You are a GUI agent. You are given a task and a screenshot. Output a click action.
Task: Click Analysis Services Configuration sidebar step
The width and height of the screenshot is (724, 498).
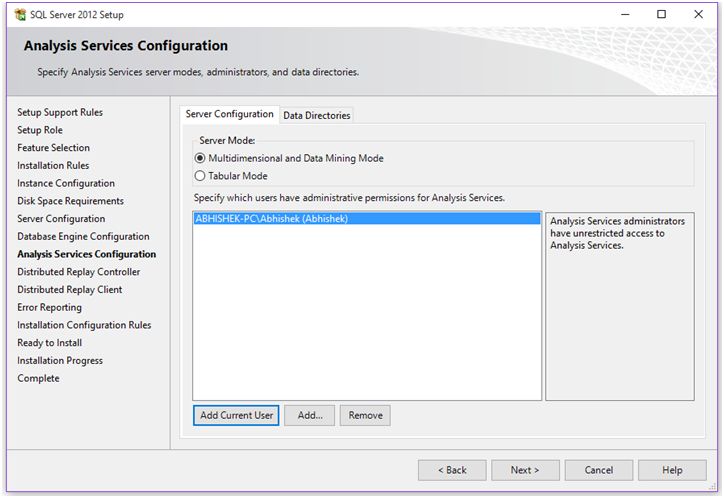(86, 254)
